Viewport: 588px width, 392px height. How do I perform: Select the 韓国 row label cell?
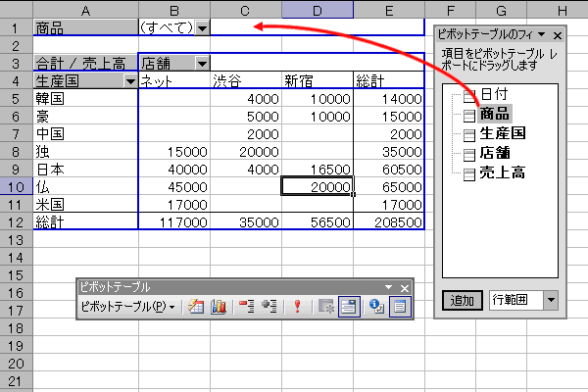[x=86, y=98]
